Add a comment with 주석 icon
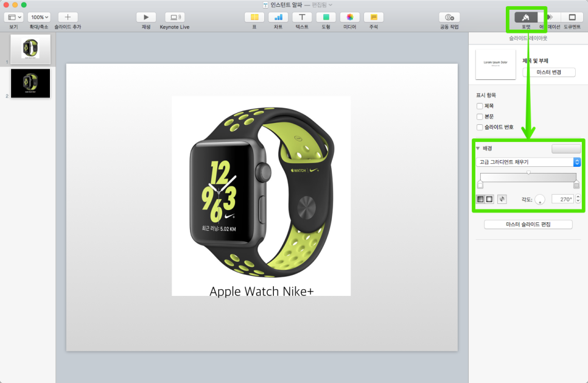The height and width of the screenshot is (383, 588). 374,17
